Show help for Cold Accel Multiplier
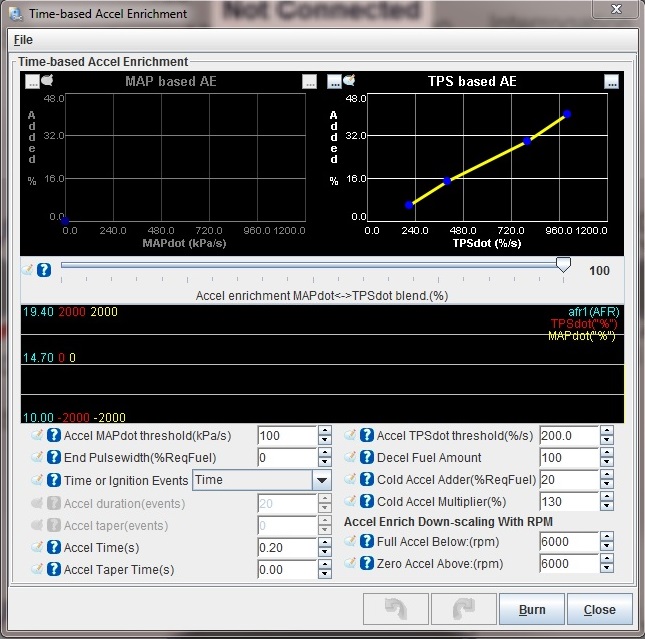 point(367,502)
